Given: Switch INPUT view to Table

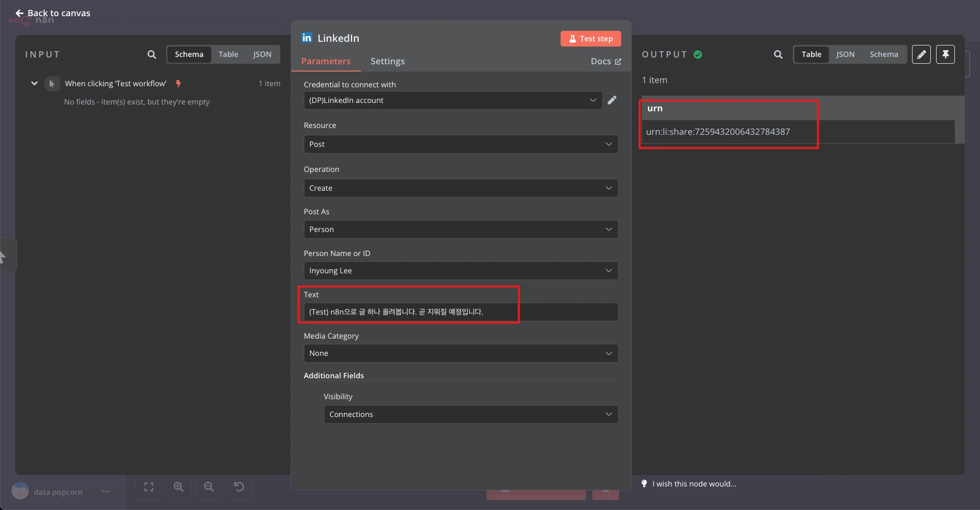Looking at the screenshot, I should (228, 54).
